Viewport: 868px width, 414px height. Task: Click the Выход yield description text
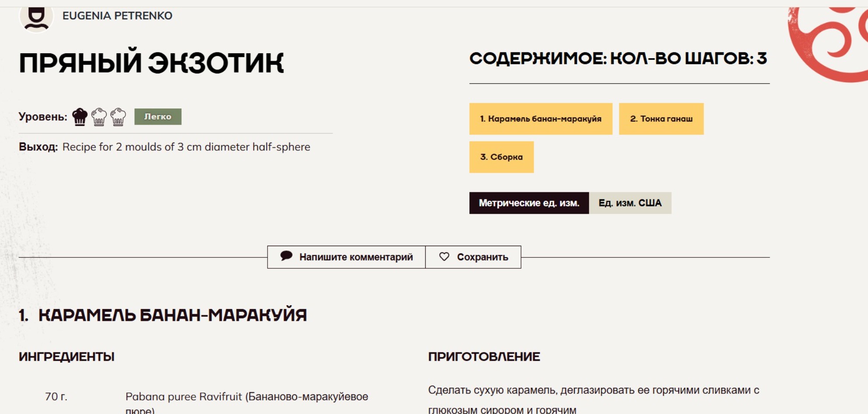(x=186, y=147)
